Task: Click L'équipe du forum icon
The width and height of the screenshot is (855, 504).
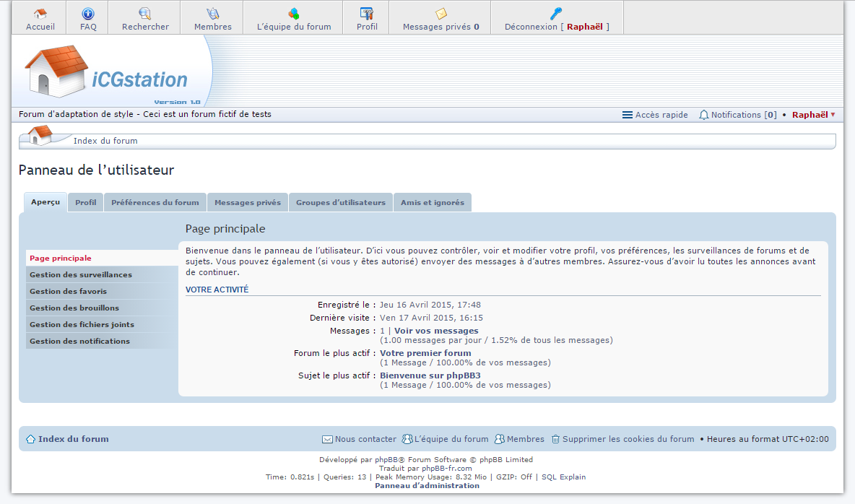Action: [x=294, y=14]
